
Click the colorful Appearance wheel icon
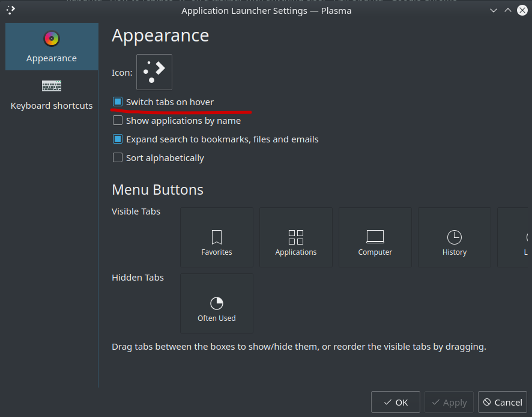tap(52, 38)
